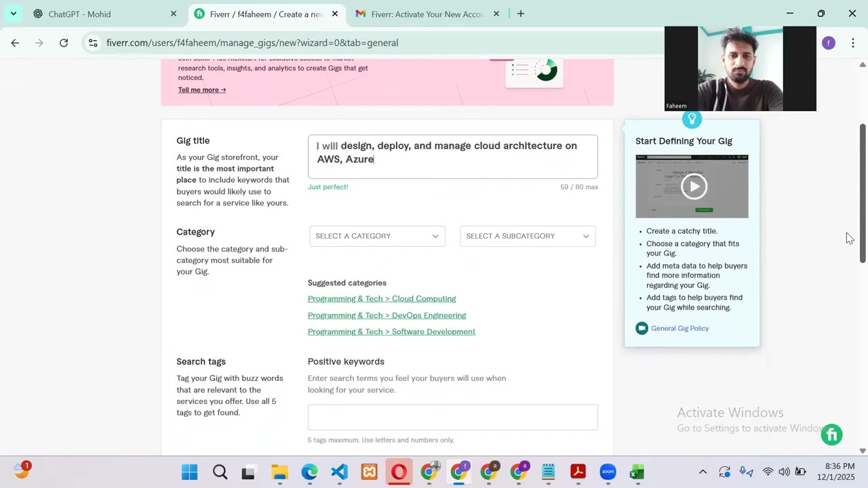
Task: Open a new browser tab
Action: click(x=521, y=14)
